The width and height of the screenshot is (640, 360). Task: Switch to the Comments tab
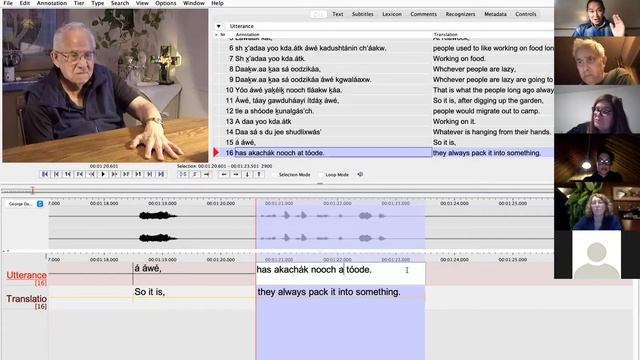click(423, 14)
